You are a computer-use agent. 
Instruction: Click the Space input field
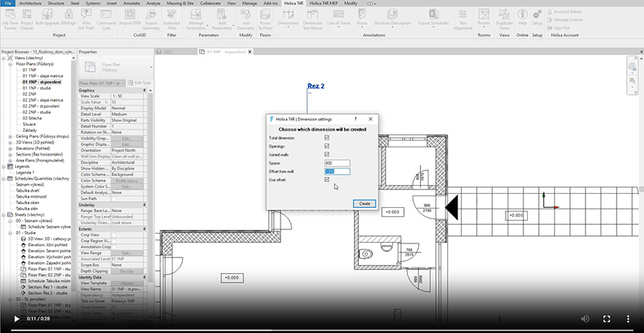pos(338,163)
